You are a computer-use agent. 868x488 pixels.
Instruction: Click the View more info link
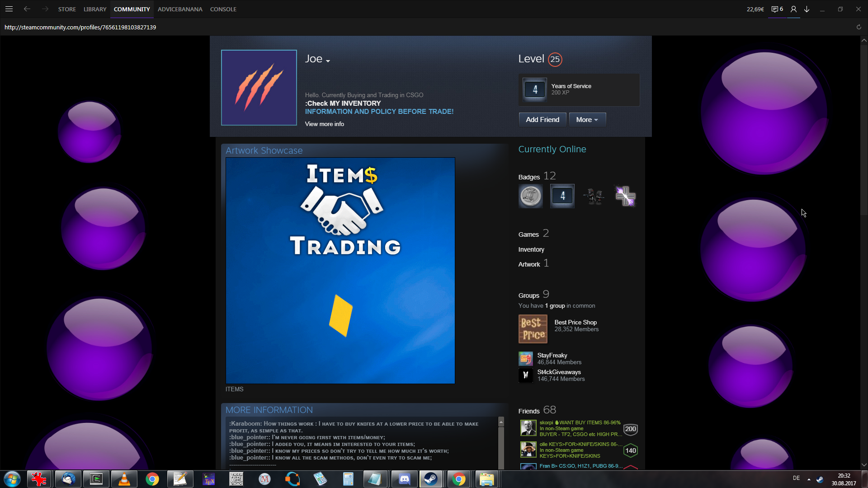tap(324, 124)
